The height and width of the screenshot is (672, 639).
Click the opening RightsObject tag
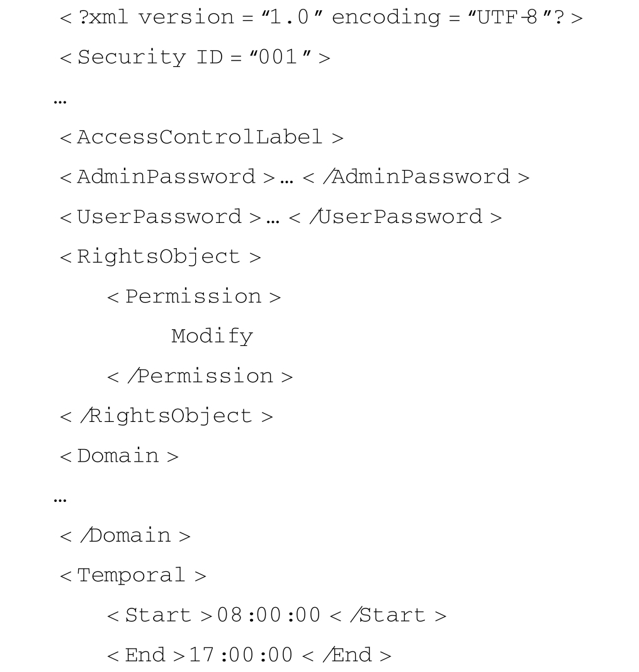click(x=160, y=257)
